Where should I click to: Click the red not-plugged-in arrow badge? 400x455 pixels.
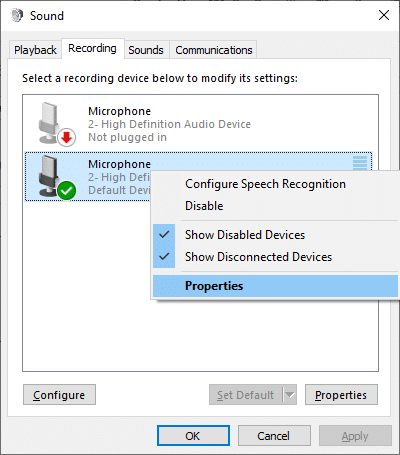(x=67, y=137)
